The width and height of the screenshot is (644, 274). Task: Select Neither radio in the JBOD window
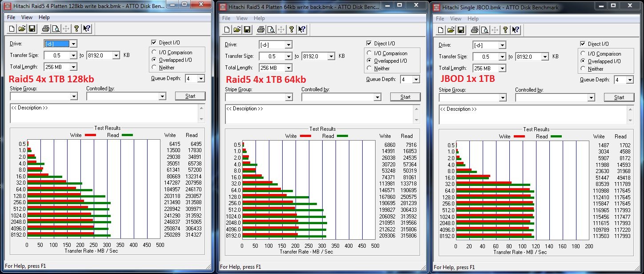[x=583, y=69]
